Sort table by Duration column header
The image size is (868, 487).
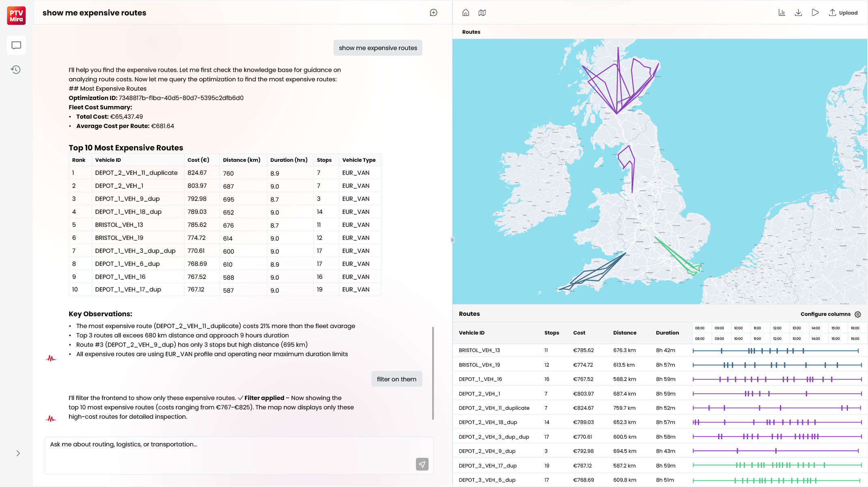click(x=667, y=333)
